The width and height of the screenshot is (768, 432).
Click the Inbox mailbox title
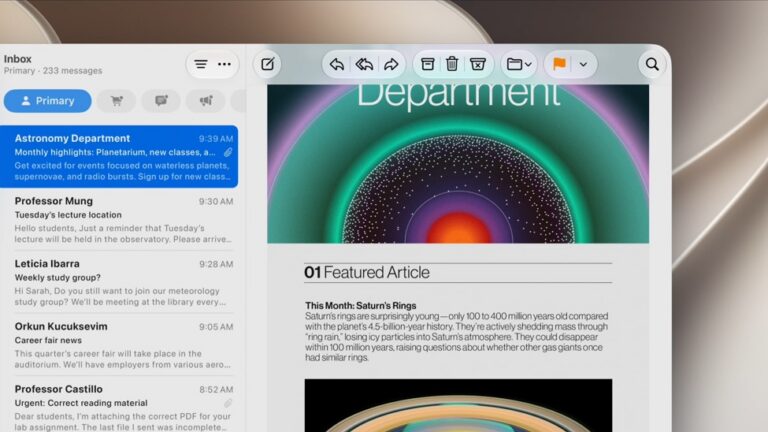[18, 59]
